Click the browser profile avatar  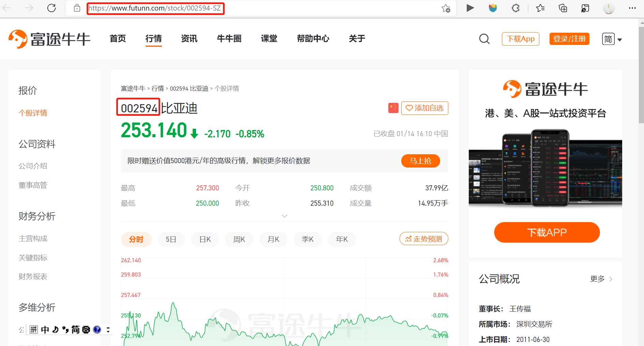point(608,8)
